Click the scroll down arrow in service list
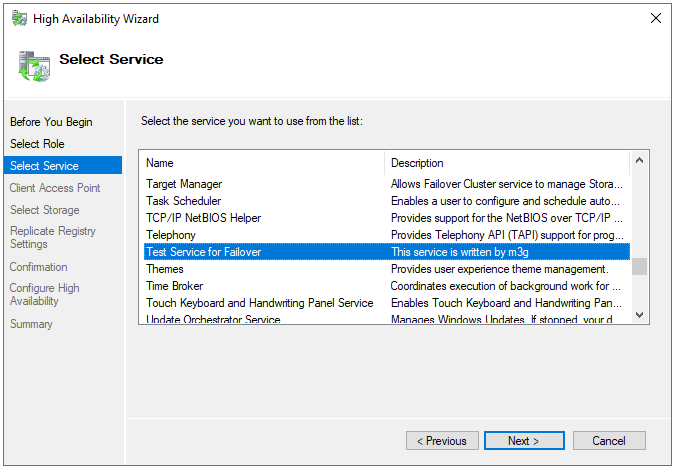676x470 pixels. tap(639, 315)
